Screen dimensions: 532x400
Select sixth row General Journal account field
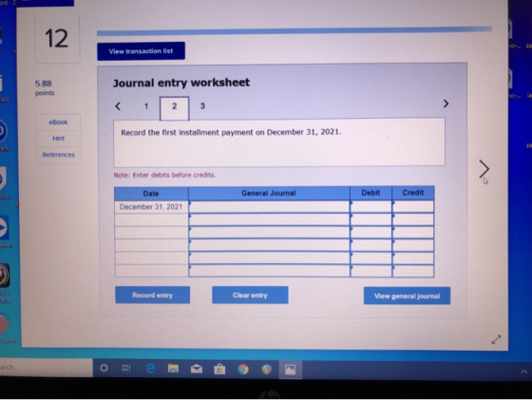coord(269,271)
